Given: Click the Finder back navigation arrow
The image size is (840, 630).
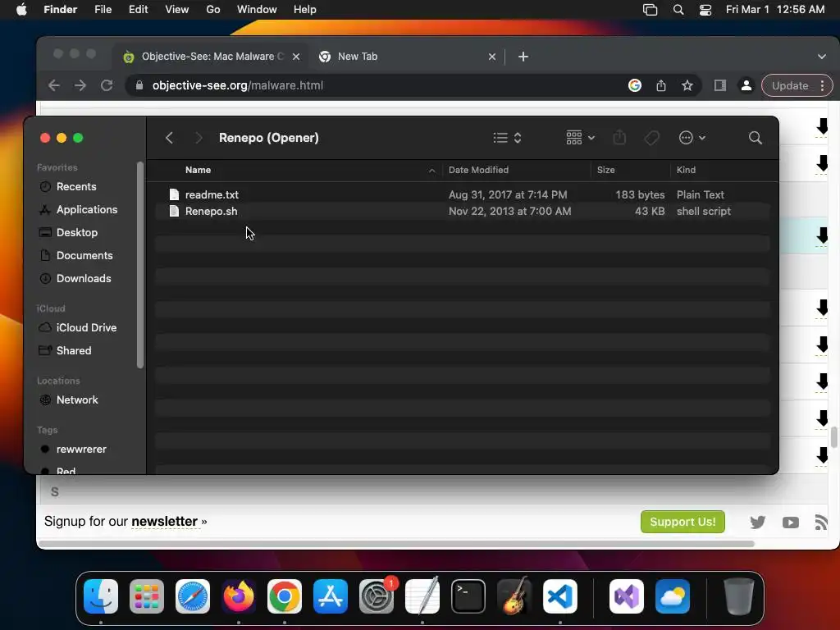Looking at the screenshot, I should (169, 138).
